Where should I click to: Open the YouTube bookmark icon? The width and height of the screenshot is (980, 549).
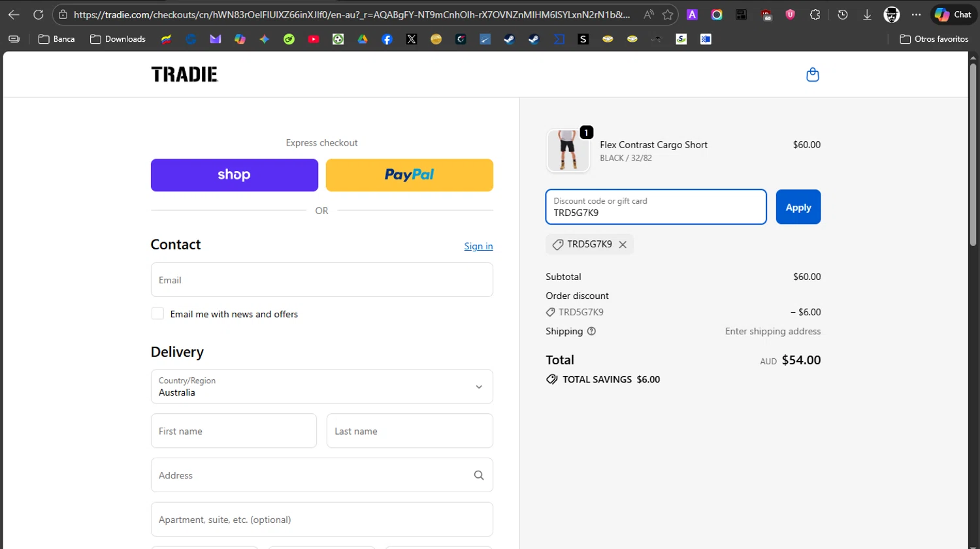click(314, 39)
